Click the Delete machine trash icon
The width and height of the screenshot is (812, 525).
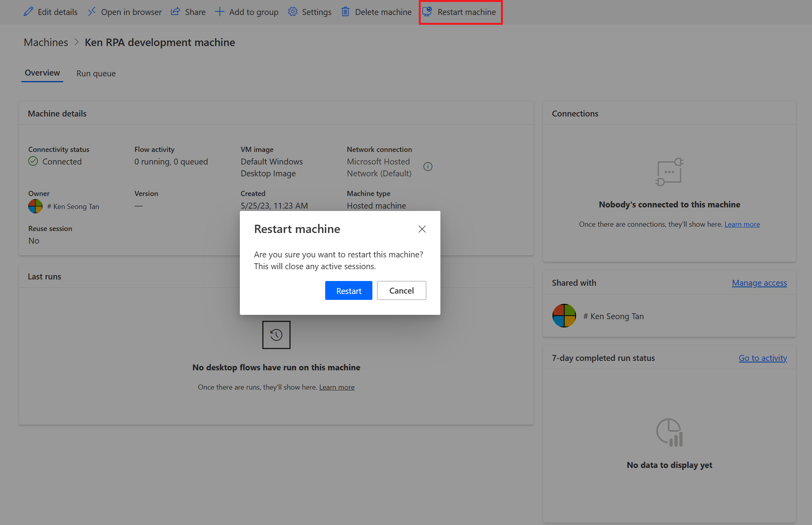[x=344, y=12]
